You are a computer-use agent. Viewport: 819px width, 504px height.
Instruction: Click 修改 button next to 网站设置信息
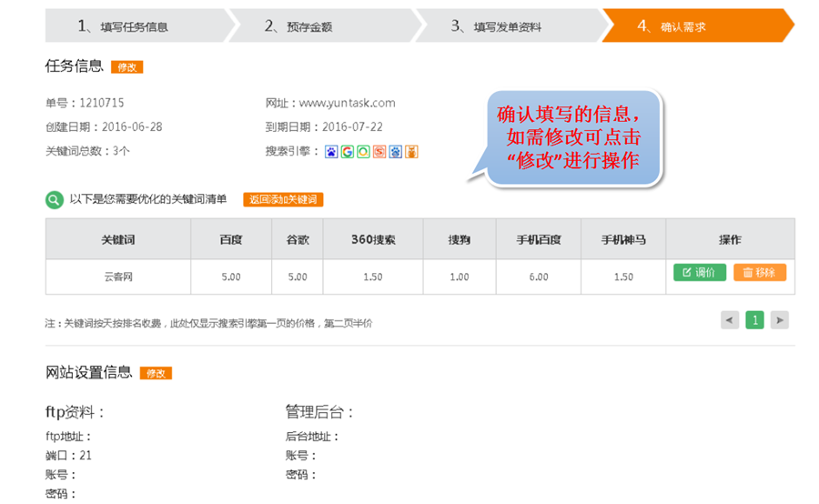pos(156,373)
